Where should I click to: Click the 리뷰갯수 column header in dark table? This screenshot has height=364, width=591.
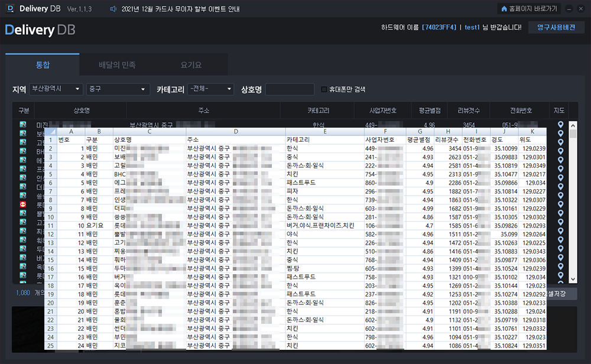(x=469, y=110)
